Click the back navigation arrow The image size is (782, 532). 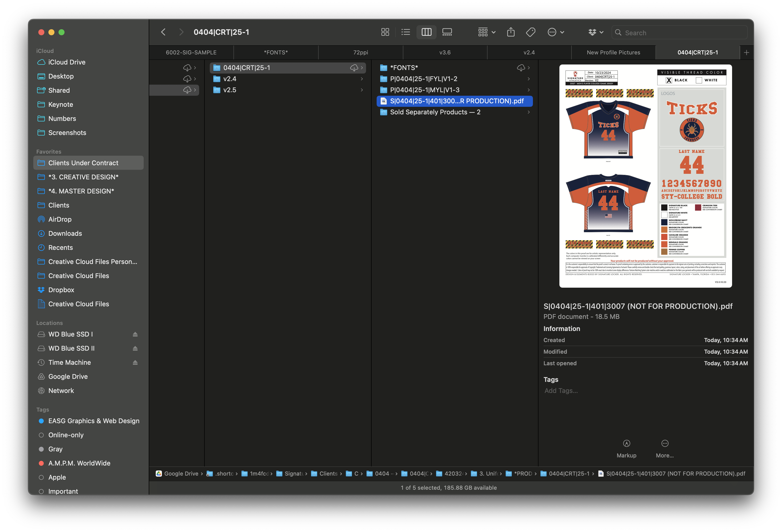coord(164,32)
